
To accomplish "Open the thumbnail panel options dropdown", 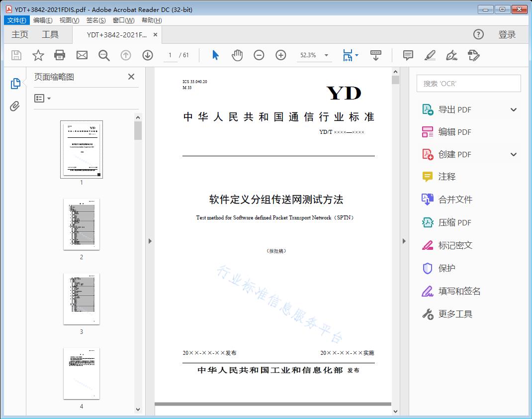I will pyautogui.click(x=42, y=98).
